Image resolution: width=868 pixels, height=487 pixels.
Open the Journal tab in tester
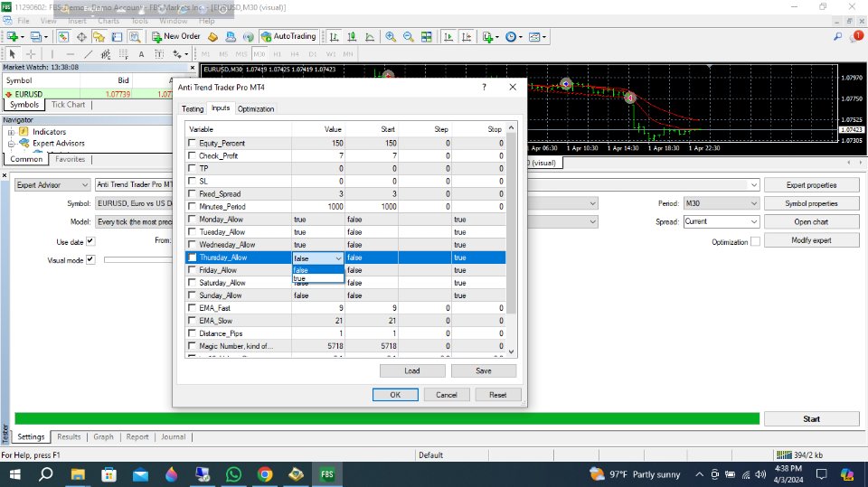(173, 436)
